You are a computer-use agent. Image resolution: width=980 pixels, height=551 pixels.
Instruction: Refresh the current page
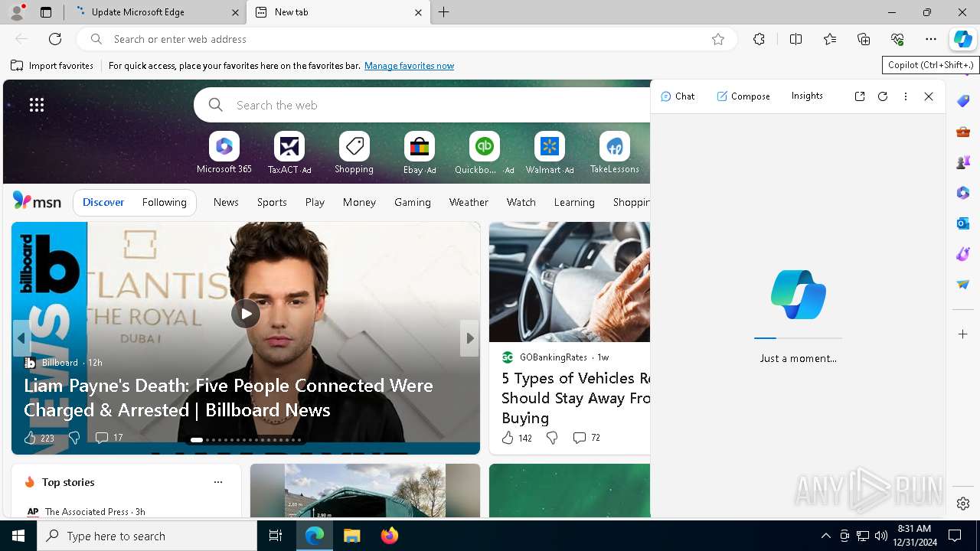tap(55, 39)
